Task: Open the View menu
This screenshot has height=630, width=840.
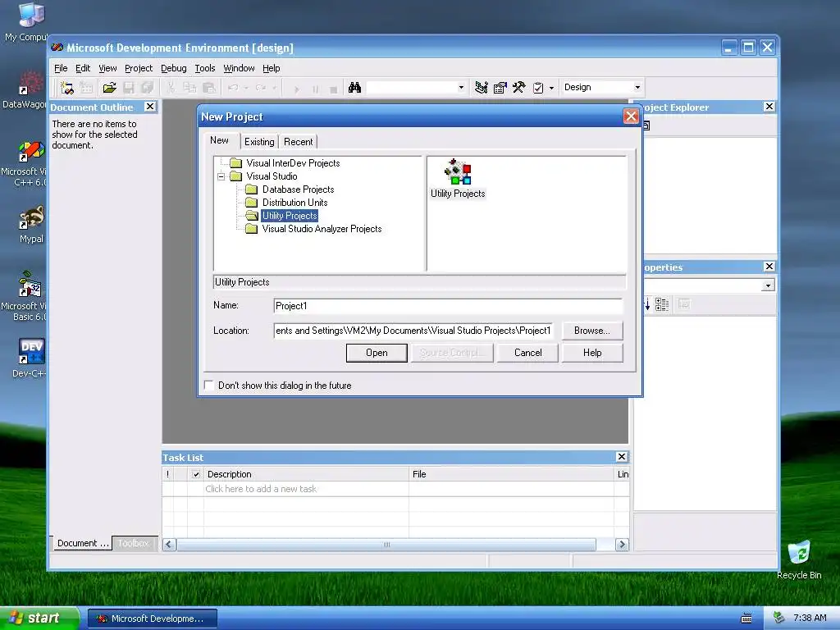Action: (107, 68)
